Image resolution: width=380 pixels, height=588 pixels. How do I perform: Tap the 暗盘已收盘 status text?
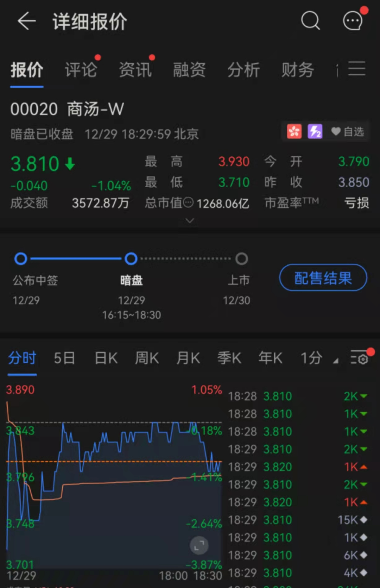point(42,134)
